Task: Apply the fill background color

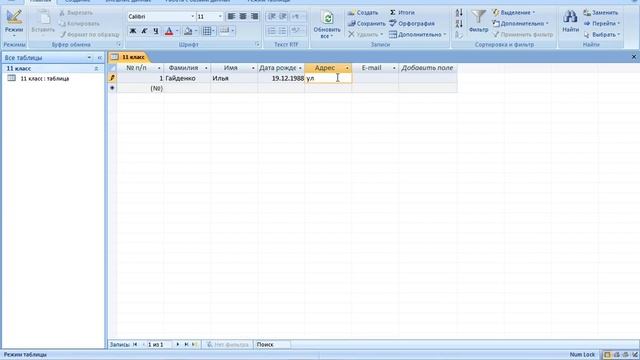Action: click(x=188, y=31)
